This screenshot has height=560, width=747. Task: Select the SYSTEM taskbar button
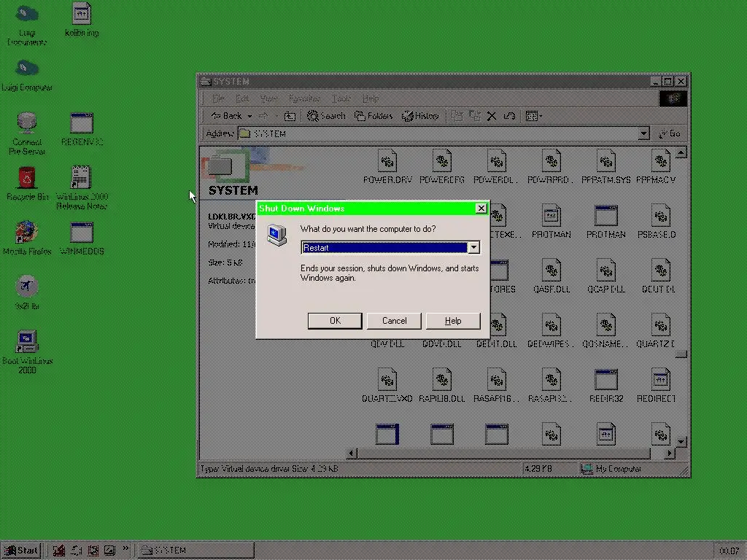196,551
